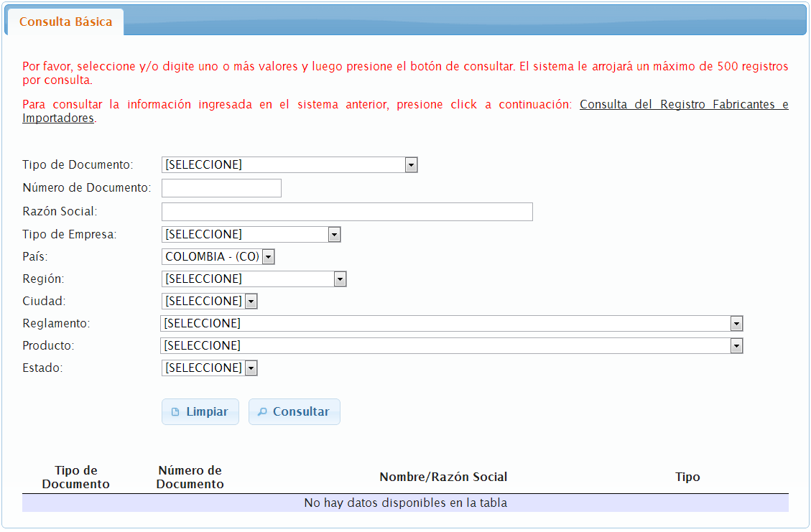Open Consulta del Registro Fabricantes e Importadores link

click(x=683, y=105)
